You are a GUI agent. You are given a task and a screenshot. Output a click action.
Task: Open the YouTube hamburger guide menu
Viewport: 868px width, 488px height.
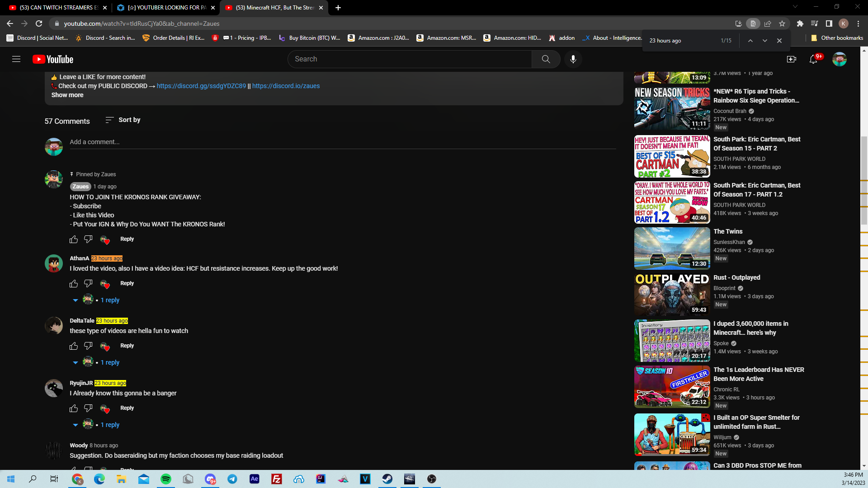pos(16,59)
